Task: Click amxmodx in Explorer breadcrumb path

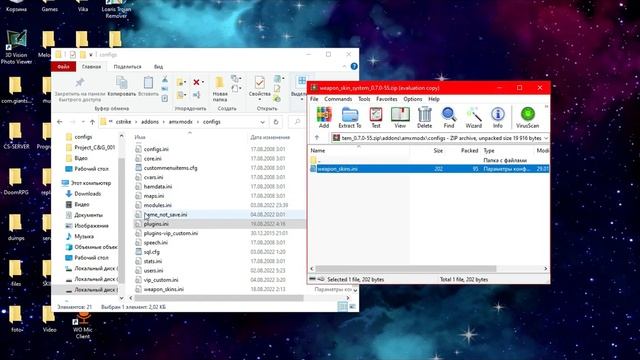Action: click(x=180, y=122)
